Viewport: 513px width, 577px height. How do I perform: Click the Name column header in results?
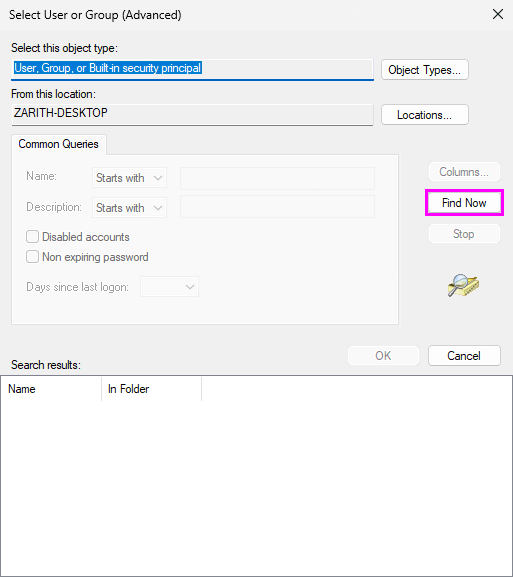[51, 389]
